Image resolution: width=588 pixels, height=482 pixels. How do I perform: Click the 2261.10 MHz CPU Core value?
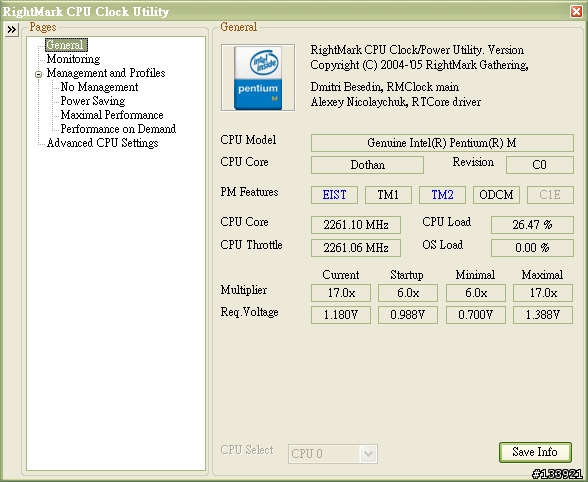click(x=356, y=225)
